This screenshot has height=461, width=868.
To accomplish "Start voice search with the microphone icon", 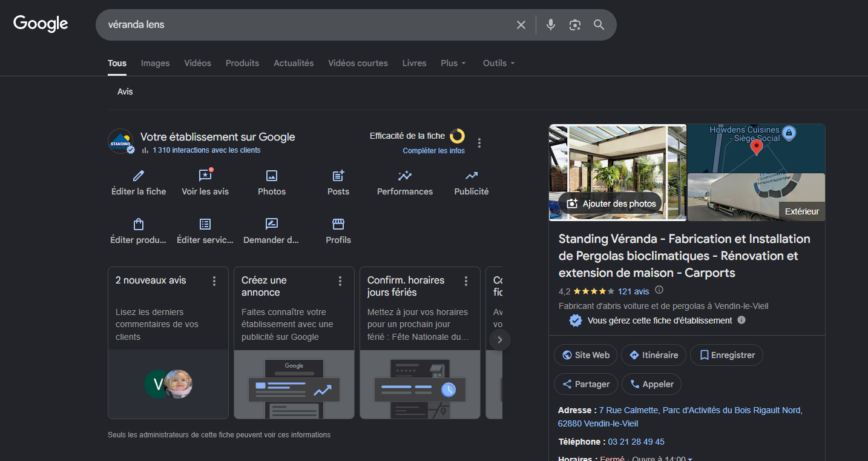I will (551, 25).
